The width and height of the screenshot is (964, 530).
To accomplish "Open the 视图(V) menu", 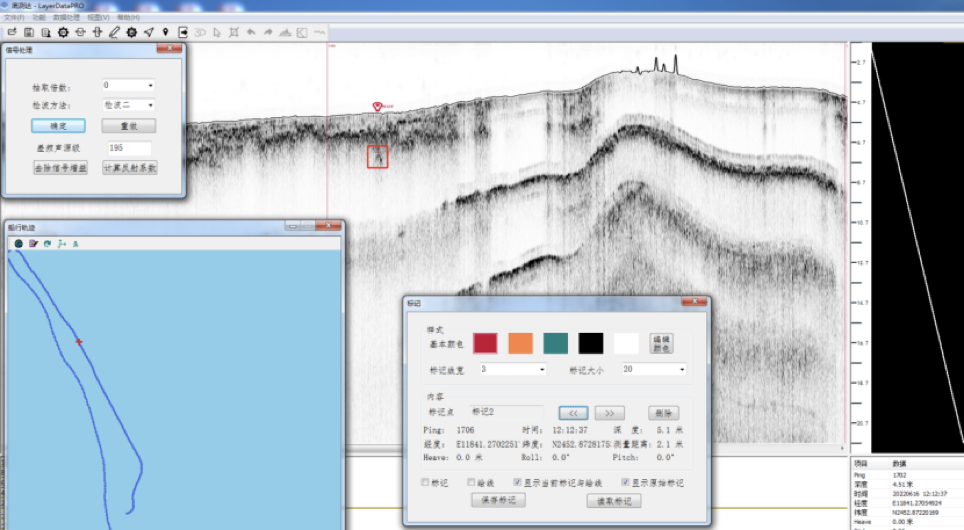I will 99,18.
